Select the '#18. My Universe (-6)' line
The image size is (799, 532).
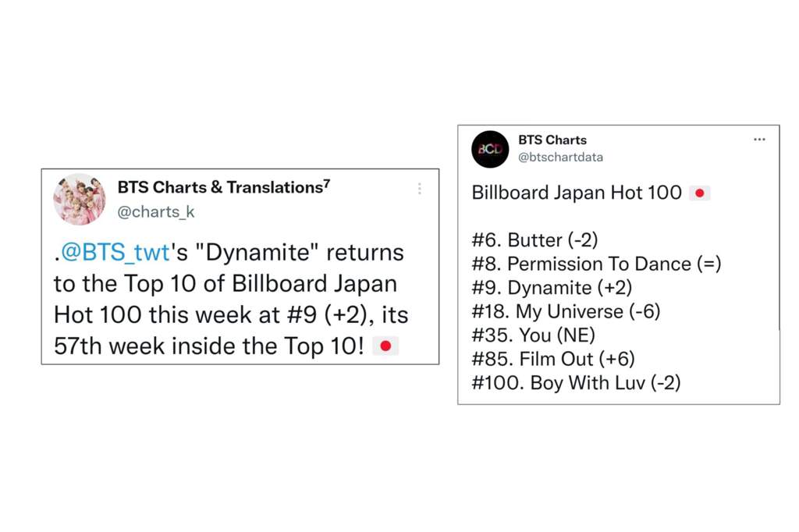point(566,311)
